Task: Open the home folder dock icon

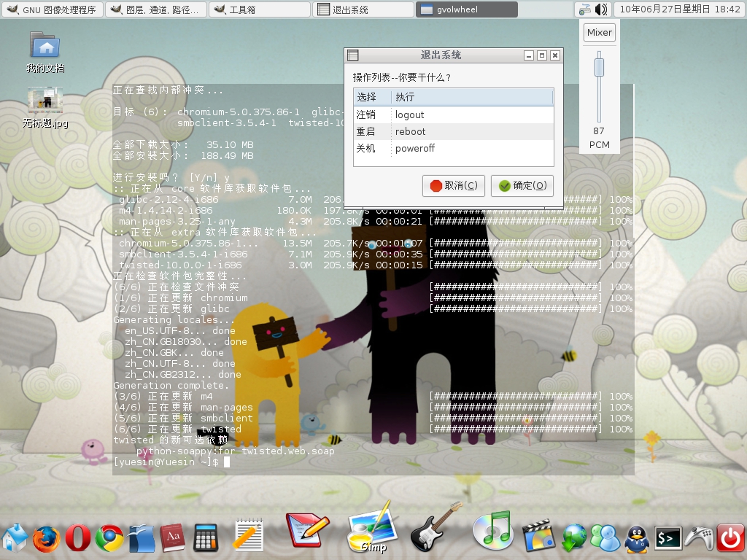Action: click(x=15, y=538)
